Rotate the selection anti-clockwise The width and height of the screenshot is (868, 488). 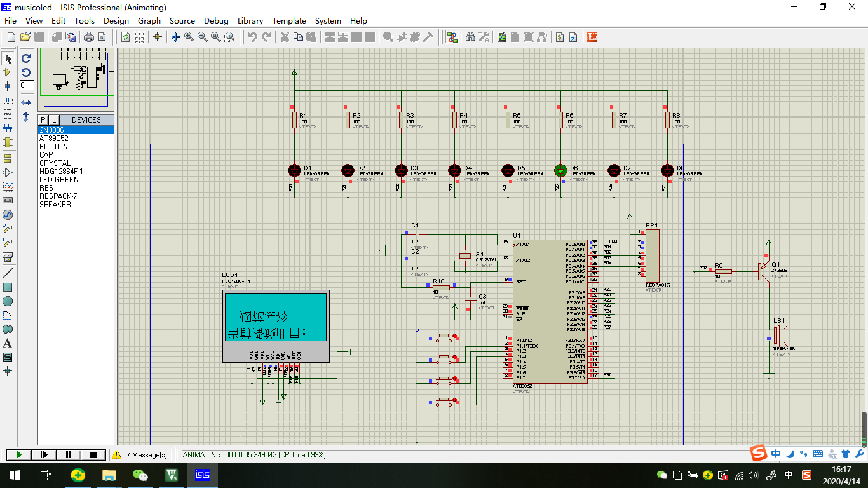click(26, 72)
